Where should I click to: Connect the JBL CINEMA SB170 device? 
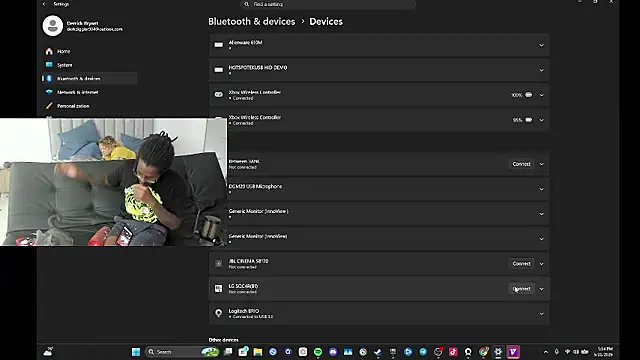(x=522, y=264)
